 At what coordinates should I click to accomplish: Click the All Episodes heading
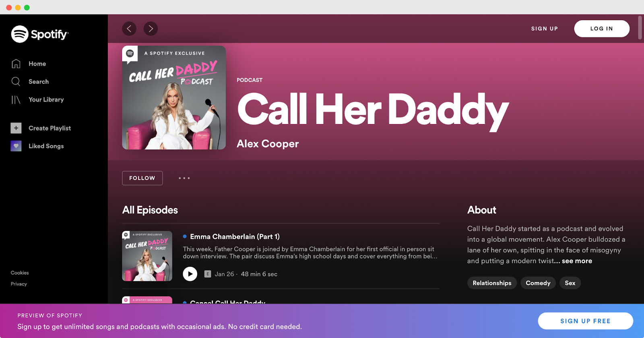150,210
